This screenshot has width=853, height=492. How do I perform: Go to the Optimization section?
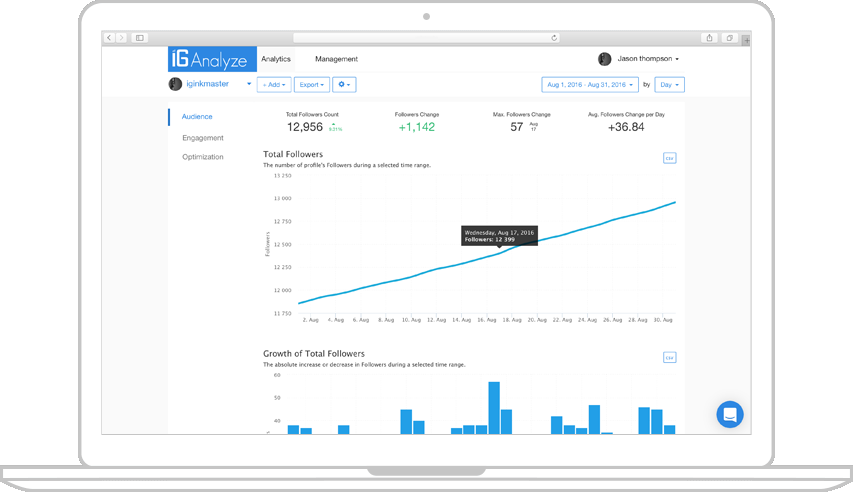point(203,157)
